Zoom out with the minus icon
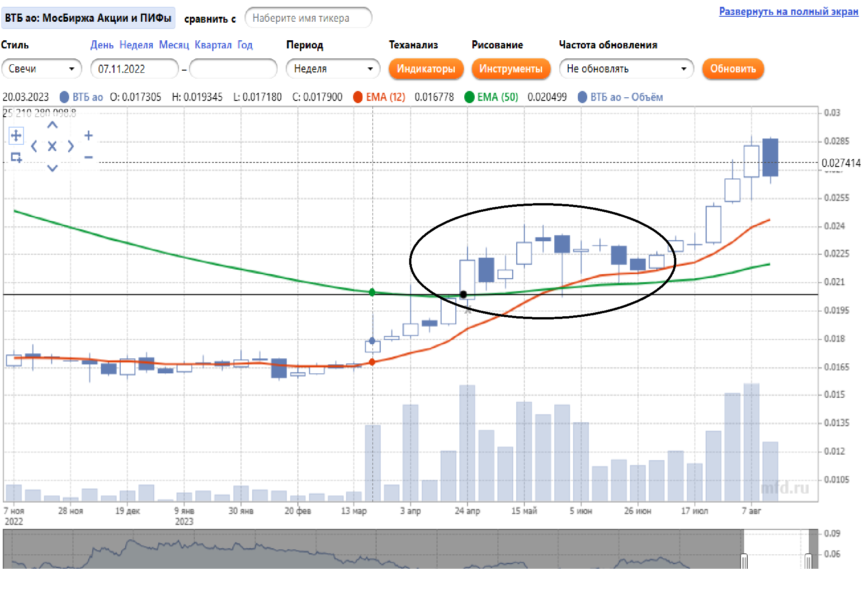868x609 pixels. pos(89,157)
